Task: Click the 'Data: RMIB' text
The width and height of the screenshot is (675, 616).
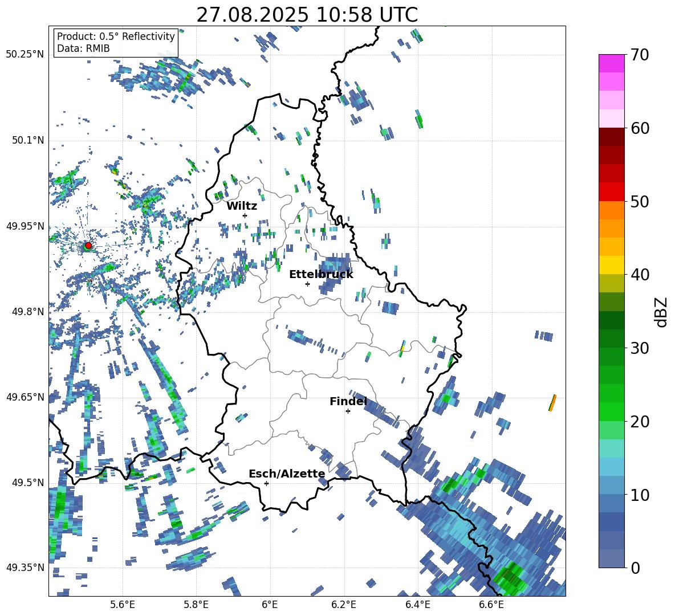Action: pyautogui.click(x=83, y=48)
